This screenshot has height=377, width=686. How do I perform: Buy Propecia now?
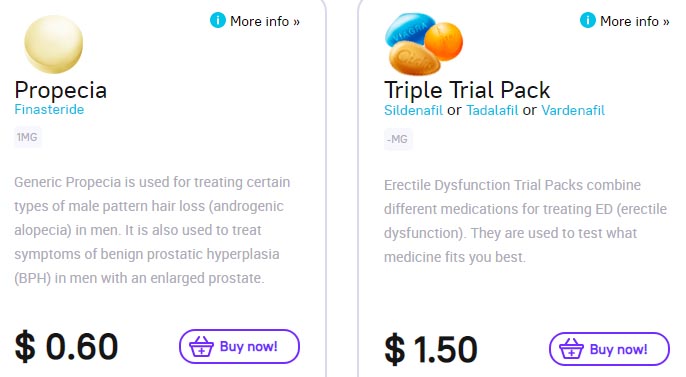(239, 346)
